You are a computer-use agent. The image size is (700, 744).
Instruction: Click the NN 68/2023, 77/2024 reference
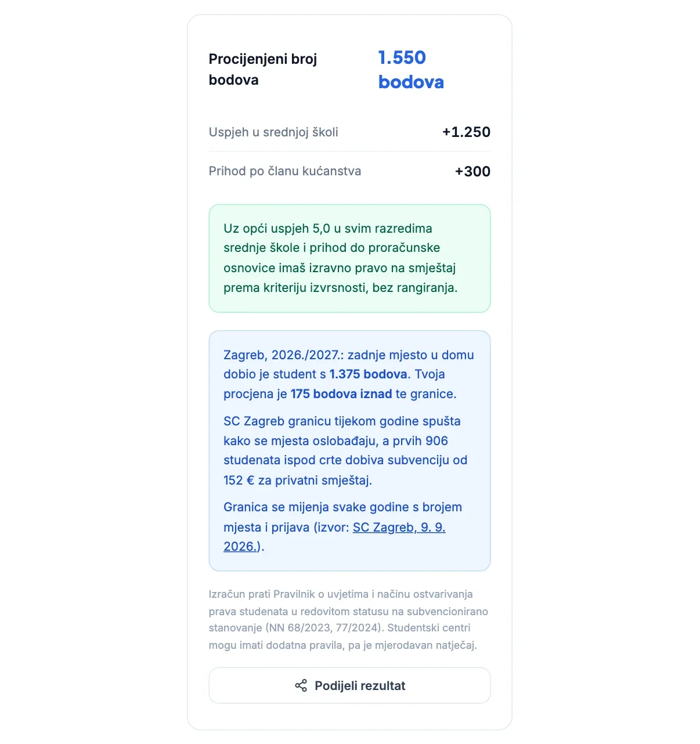click(x=324, y=628)
